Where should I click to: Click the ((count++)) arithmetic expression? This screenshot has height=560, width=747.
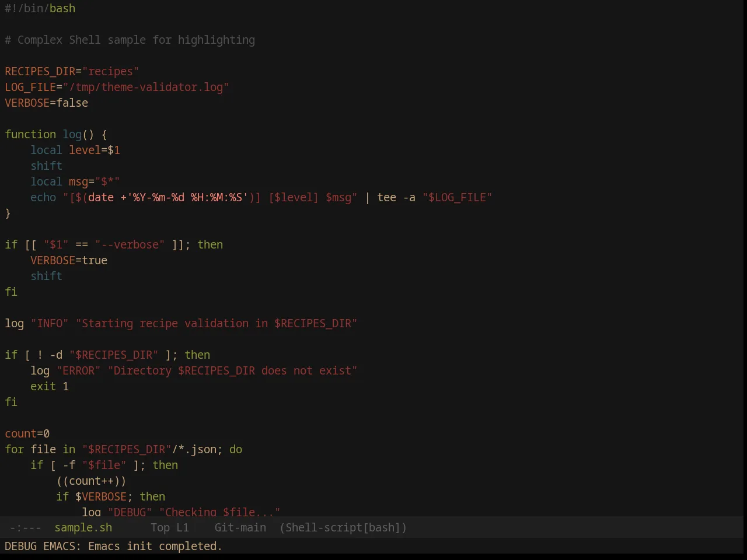[92, 481]
